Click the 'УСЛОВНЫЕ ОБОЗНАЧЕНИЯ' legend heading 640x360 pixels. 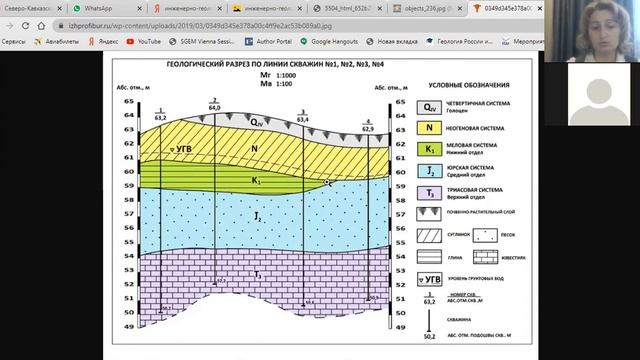(x=469, y=85)
